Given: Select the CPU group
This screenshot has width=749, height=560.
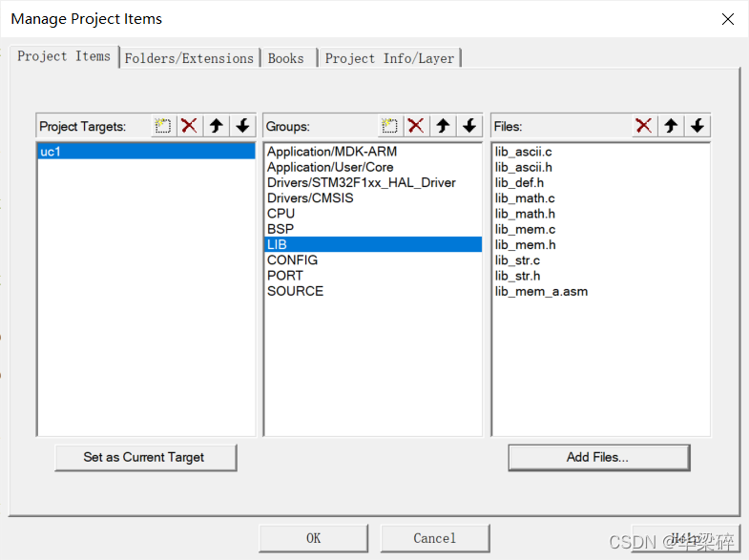Looking at the screenshot, I should (372, 214).
